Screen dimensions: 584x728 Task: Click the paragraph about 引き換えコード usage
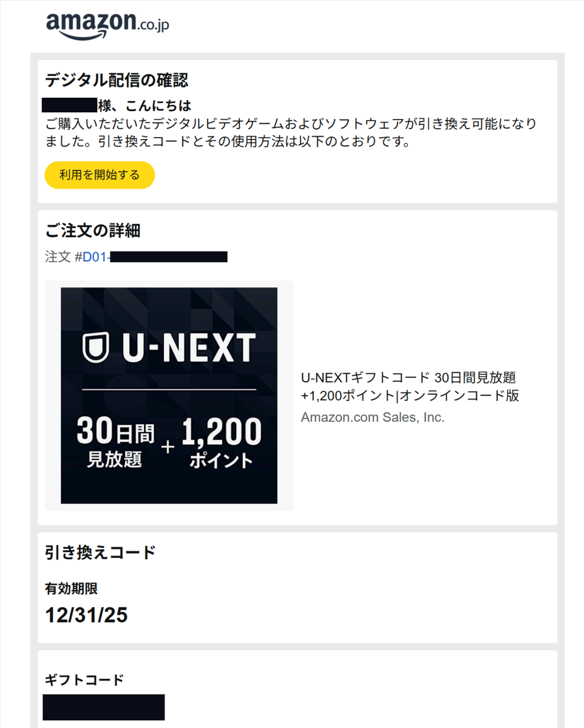click(x=290, y=133)
